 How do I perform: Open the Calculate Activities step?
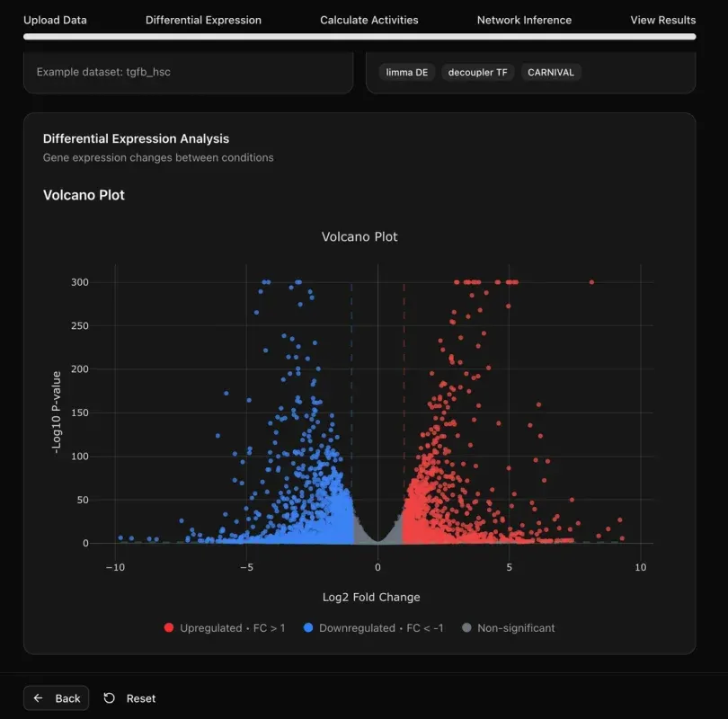pyautogui.click(x=368, y=19)
